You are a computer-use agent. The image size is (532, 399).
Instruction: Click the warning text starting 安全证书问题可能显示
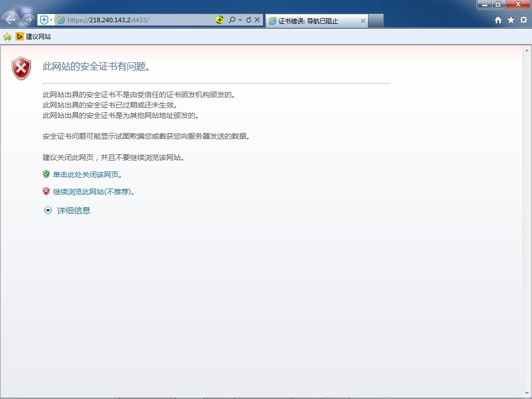(x=146, y=137)
